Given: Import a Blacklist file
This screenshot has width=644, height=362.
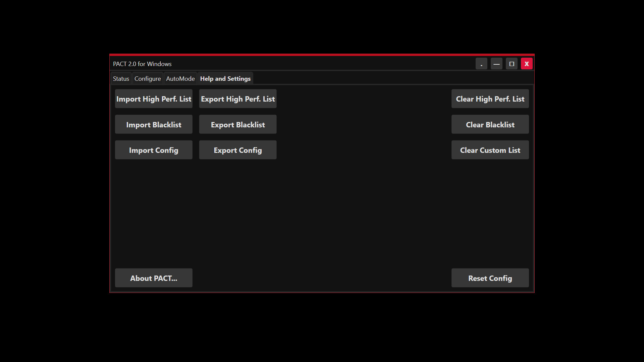Looking at the screenshot, I should 154,124.
